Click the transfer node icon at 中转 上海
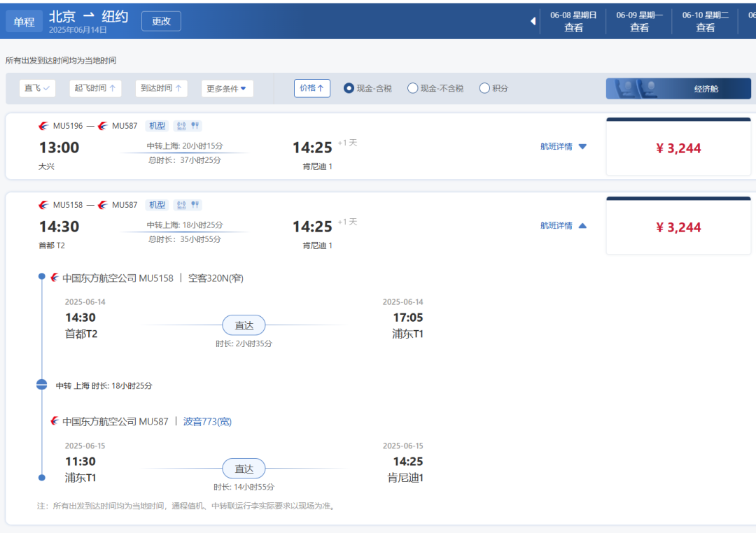 coord(42,385)
